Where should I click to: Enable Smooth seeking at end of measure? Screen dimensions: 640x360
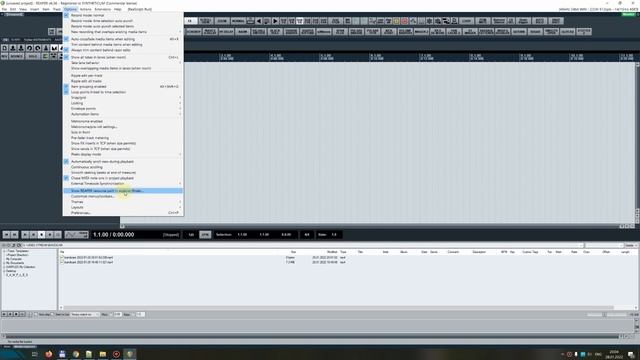point(123,173)
